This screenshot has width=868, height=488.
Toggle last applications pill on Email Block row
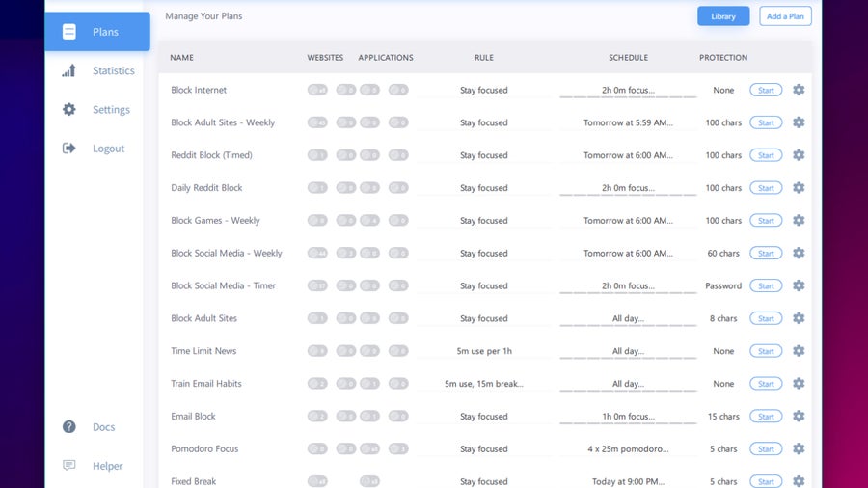coord(397,417)
